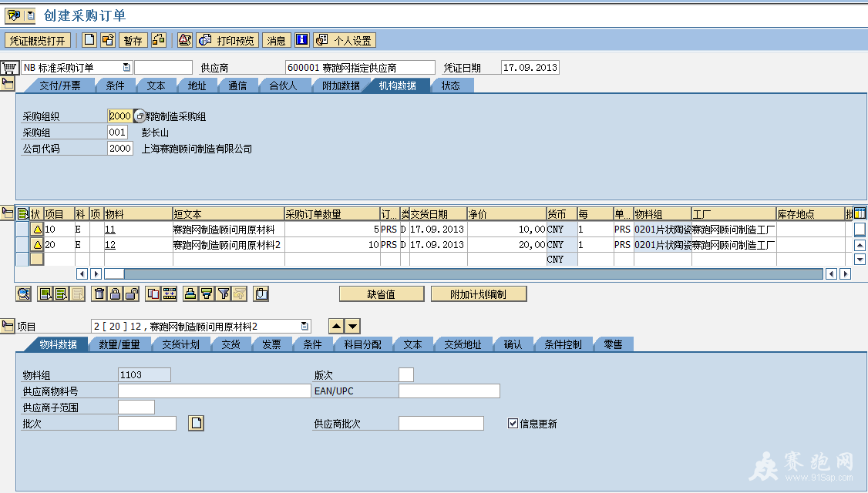868x493 pixels.
Task: Click the Sort descending icon
Action: click(207, 293)
